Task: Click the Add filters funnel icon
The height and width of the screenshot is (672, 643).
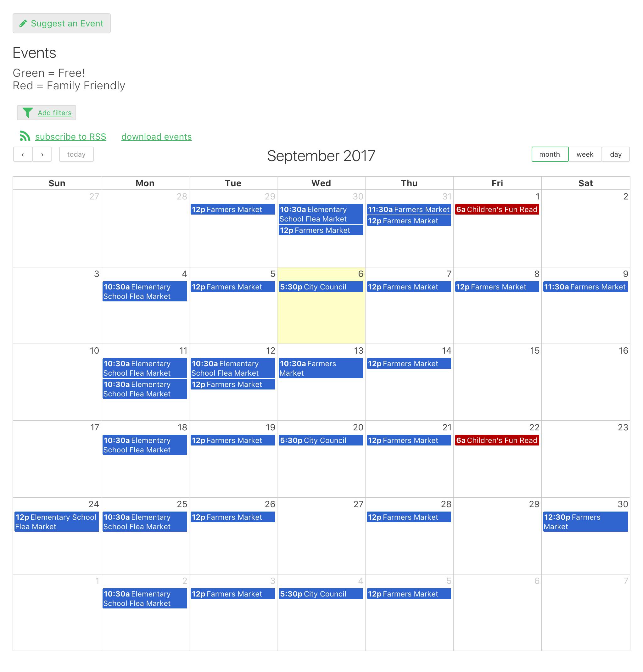Action: (x=28, y=113)
